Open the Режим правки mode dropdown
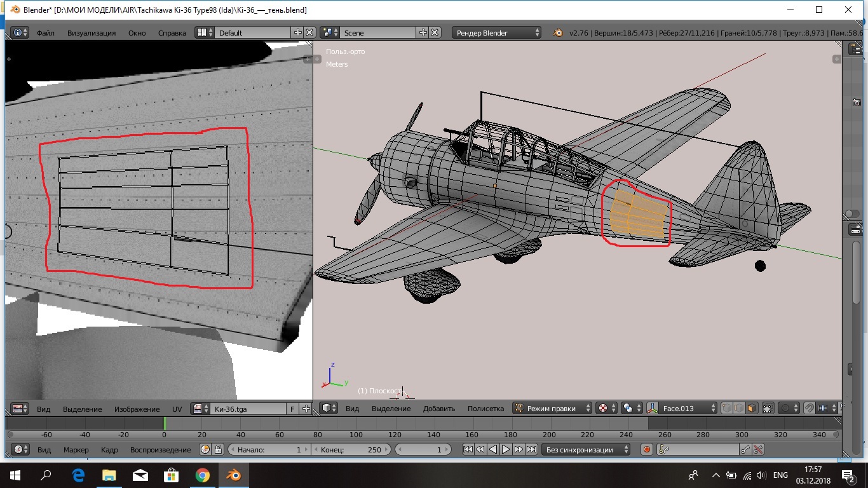 coord(553,409)
